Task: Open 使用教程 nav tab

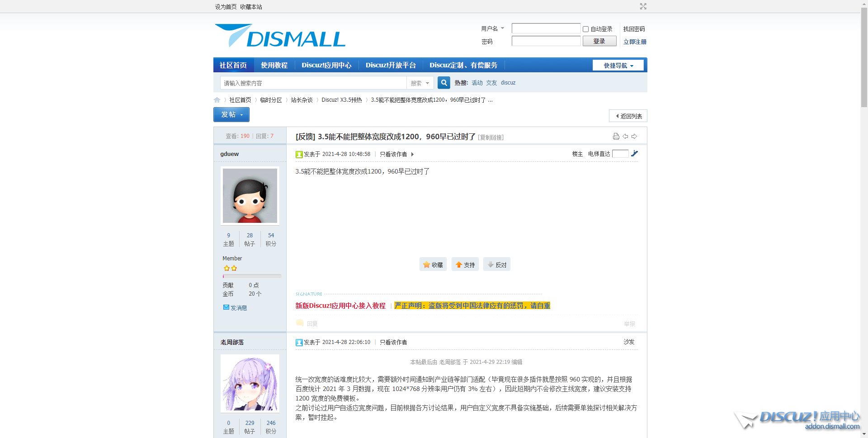Action: tap(274, 65)
